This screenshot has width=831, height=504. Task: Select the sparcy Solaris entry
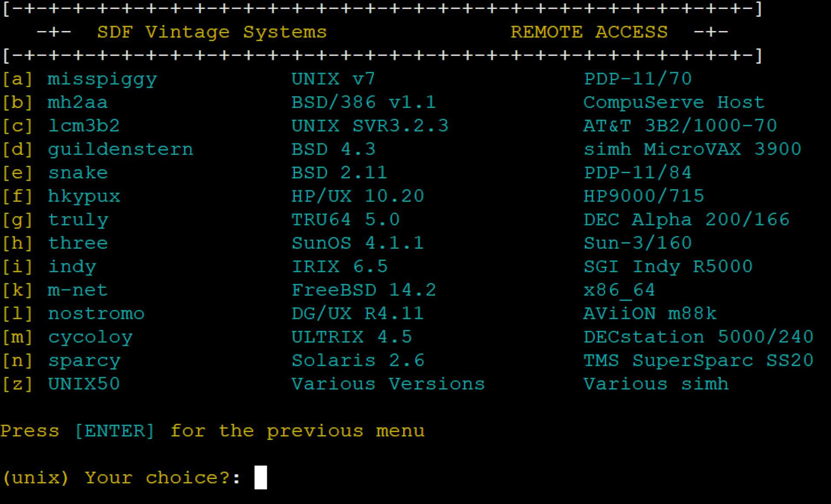84,361
